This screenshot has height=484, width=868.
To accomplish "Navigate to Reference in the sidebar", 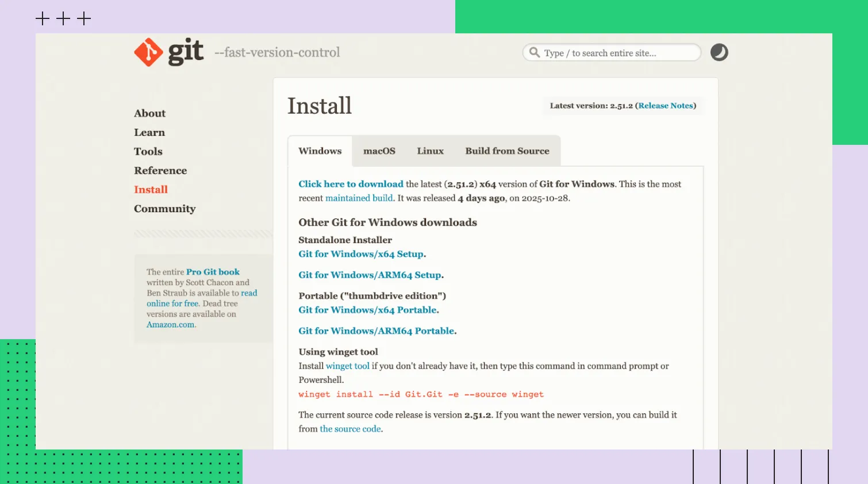I will (x=160, y=171).
